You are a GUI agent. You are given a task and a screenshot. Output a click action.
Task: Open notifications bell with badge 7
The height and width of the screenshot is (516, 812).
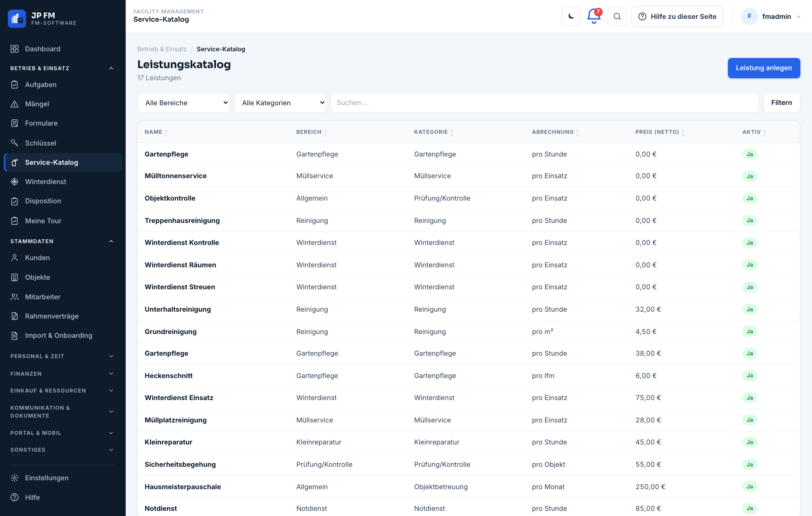pyautogui.click(x=594, y=16)
